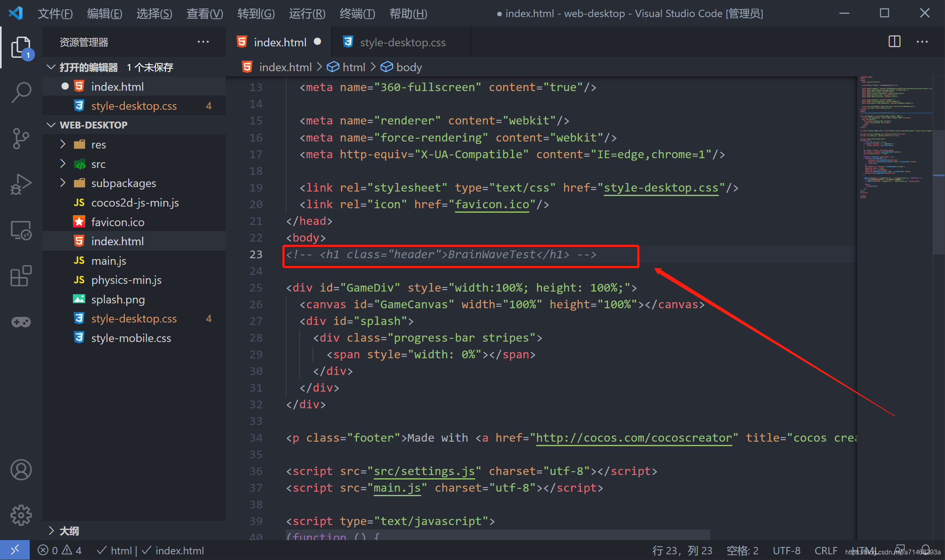
Task: Open favicon.ico in file tree
Action: (134, 222)
